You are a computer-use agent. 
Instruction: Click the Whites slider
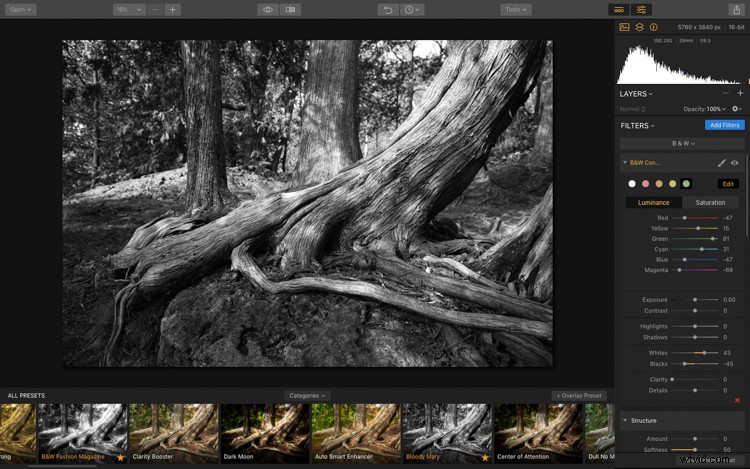pyautogui.click(x=695, y=353)
